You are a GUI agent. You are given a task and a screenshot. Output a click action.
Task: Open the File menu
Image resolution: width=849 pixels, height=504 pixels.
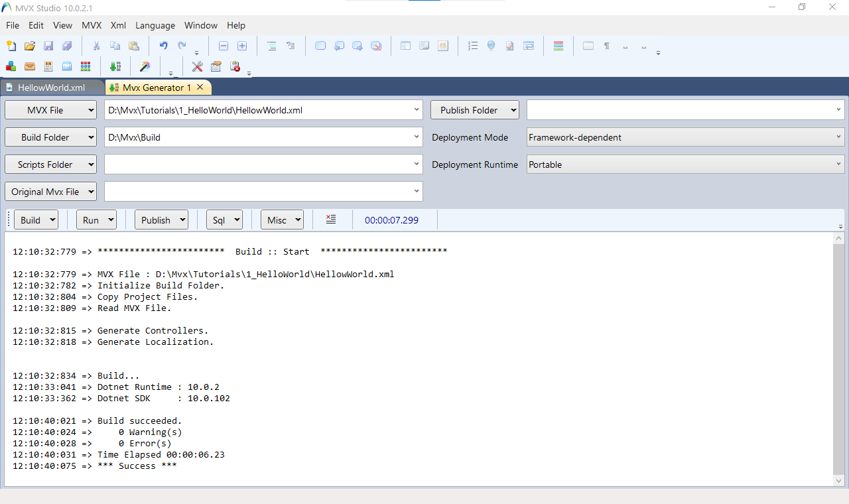click(13, 25)
